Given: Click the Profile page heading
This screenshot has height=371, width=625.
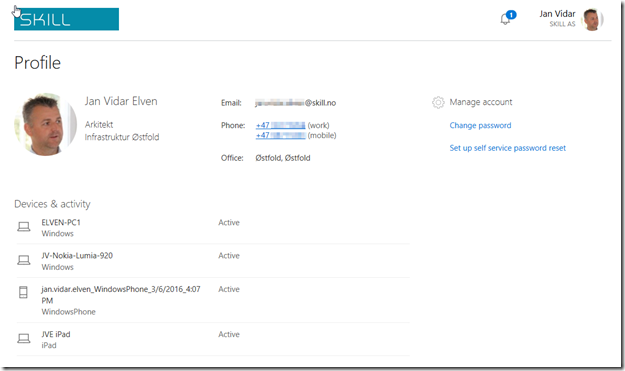Looking at the screenshot, I should coord(37,63).
